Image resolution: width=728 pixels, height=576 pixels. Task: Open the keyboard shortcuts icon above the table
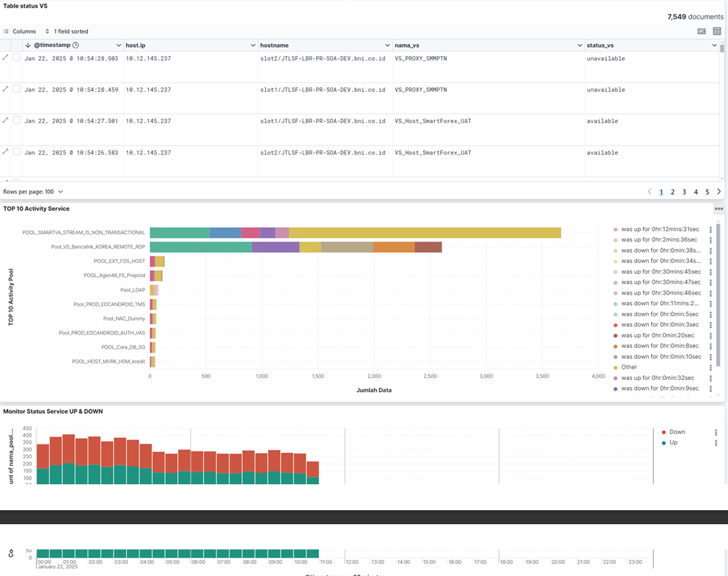(701, 31)
